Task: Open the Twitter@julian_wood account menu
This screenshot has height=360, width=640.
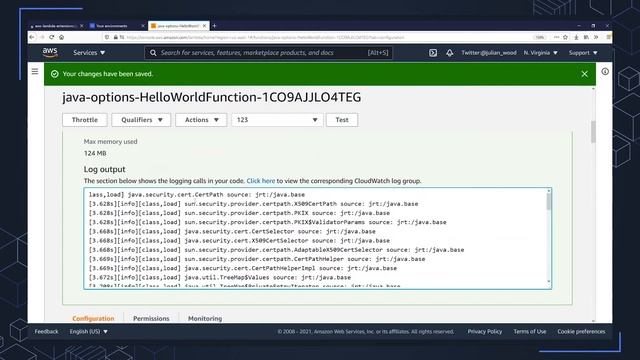Action: (489, 53)
